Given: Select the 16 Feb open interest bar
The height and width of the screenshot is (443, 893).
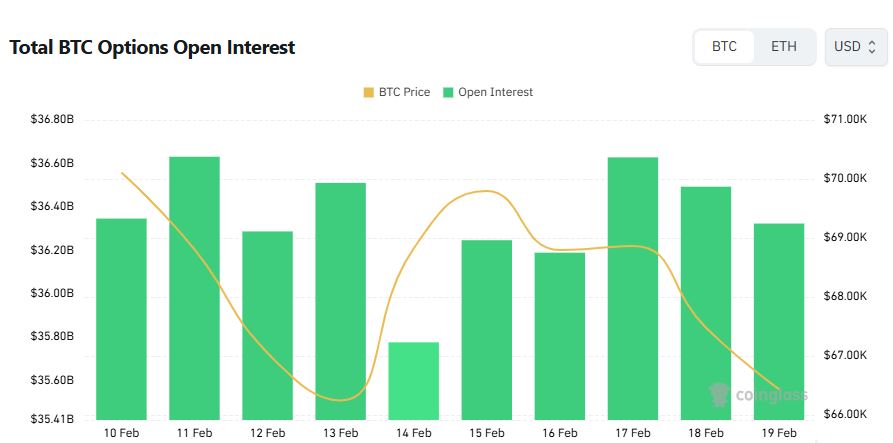Looking at the screenshot, I should coord(560,335).
